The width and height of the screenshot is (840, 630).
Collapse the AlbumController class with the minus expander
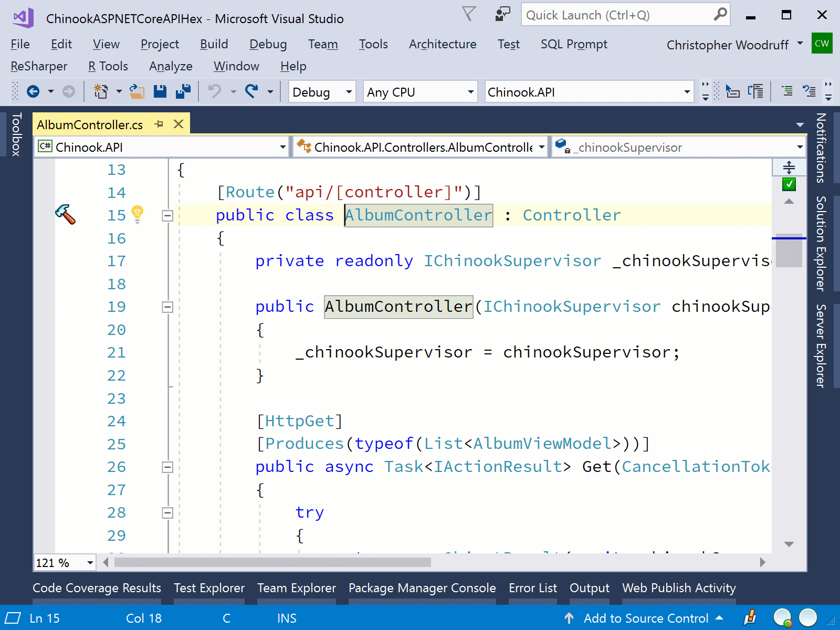coord(167,215)
